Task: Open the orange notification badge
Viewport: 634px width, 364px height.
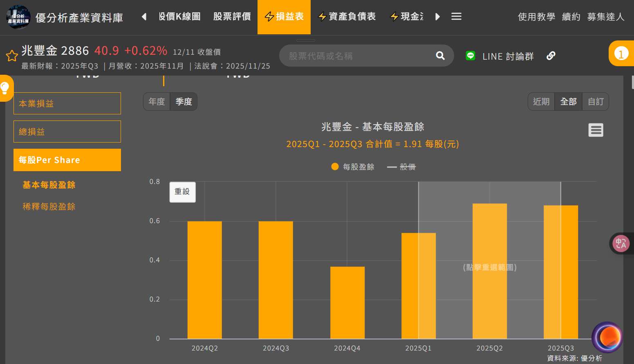Action: tap(621, 54)
